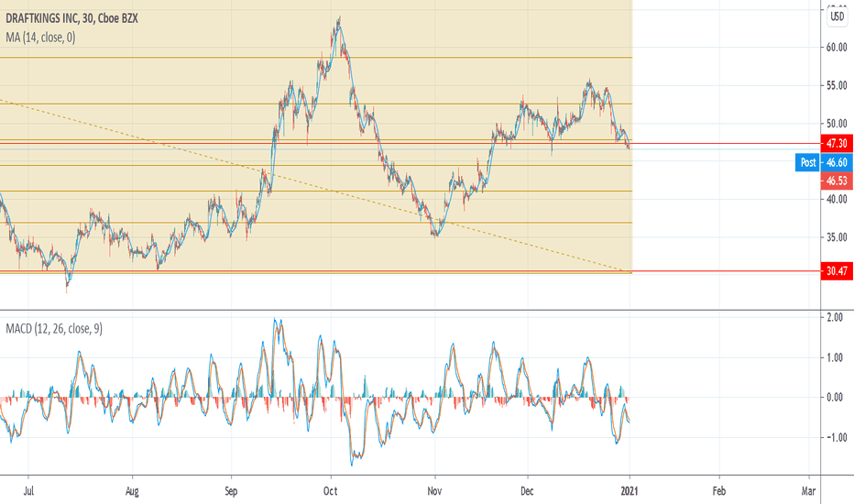Image resolution: width=854 pixels, height=504 pixels.
Task: Click the Dec date label on time axis
Action: (527, 491)
